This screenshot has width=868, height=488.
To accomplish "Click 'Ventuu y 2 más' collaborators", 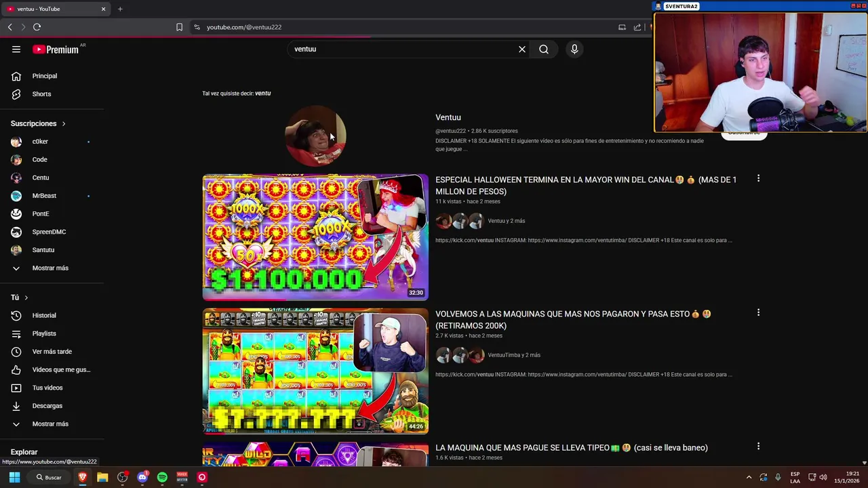I will point(507,221).
